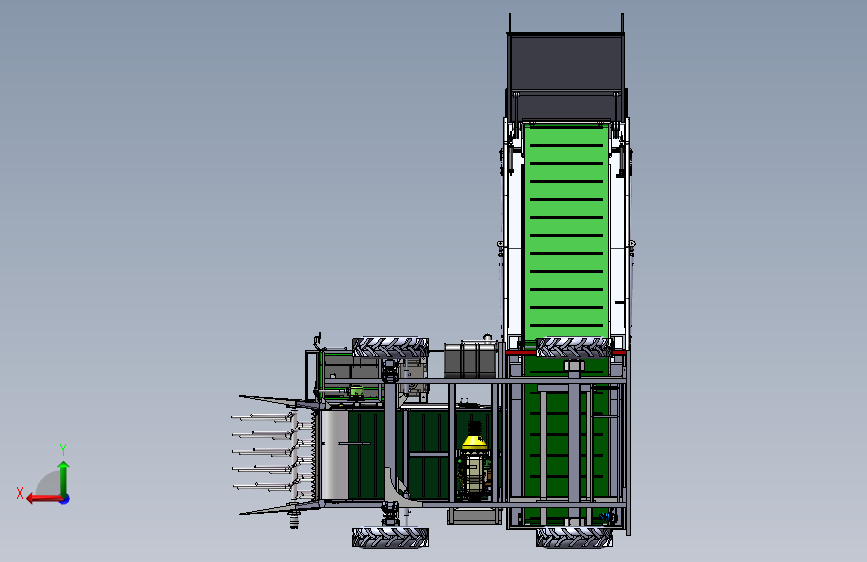Select the bright green slatted conveyor belt

[566, 232]
